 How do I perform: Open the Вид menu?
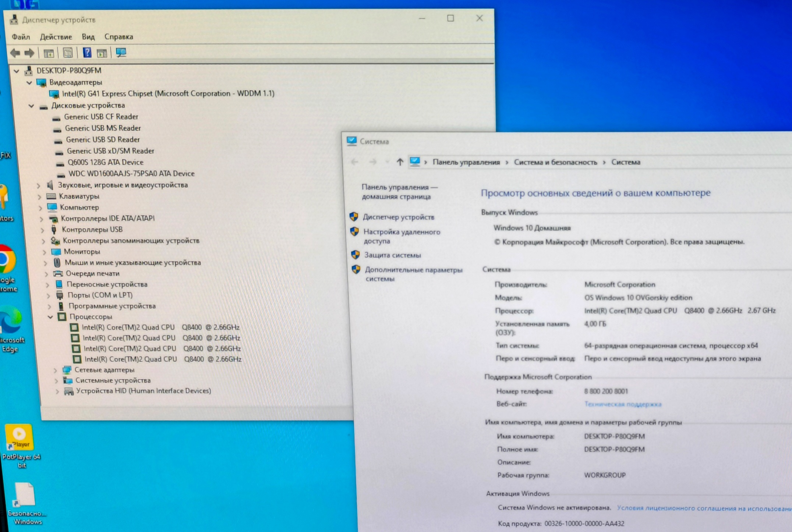88,37
